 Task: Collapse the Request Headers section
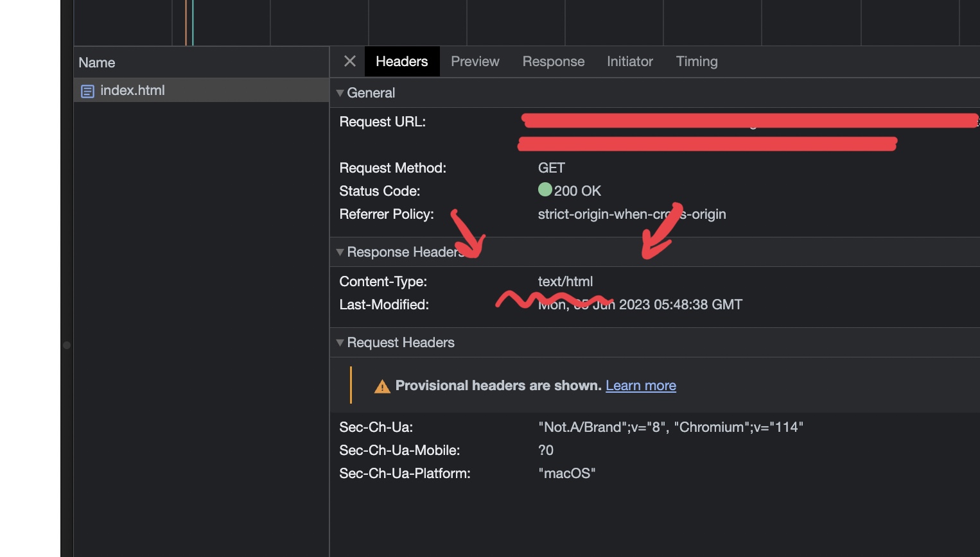(340, 343)
